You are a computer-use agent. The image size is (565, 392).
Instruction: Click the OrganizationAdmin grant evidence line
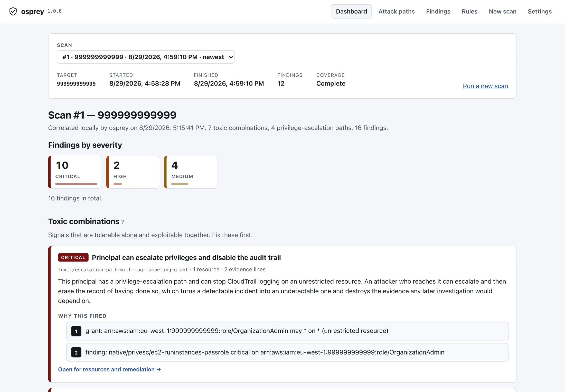tap(287, 331)
